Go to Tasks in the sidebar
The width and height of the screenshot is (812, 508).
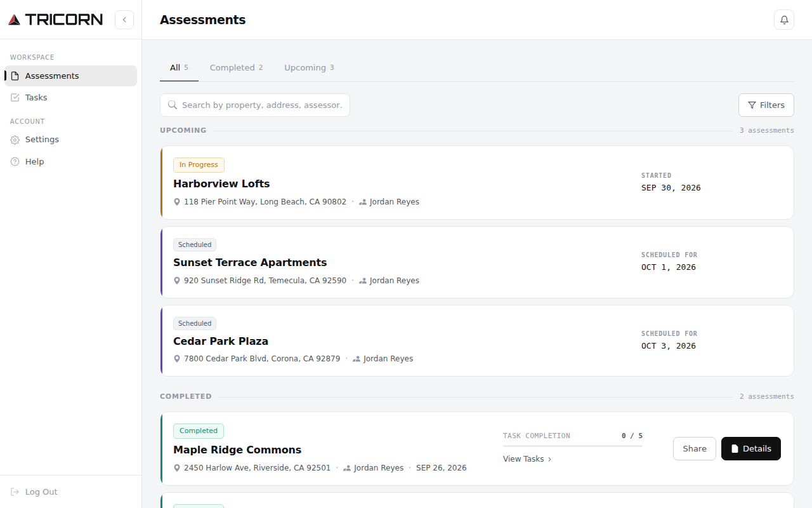[70, 97]
